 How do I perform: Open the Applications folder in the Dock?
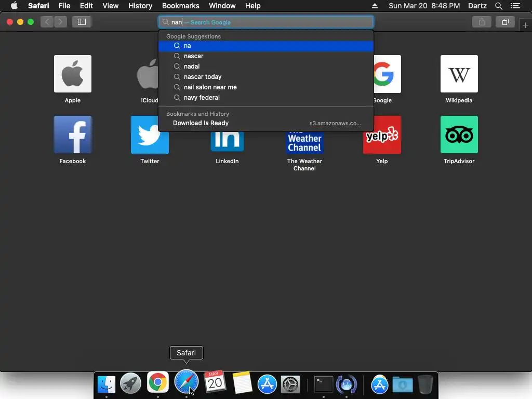tap(379, 384)
